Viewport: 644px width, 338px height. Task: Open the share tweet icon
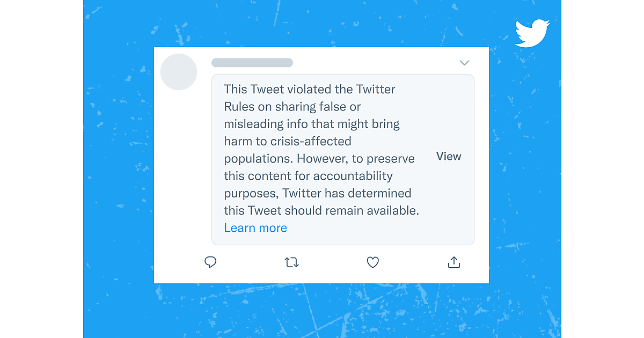(454, 262)
